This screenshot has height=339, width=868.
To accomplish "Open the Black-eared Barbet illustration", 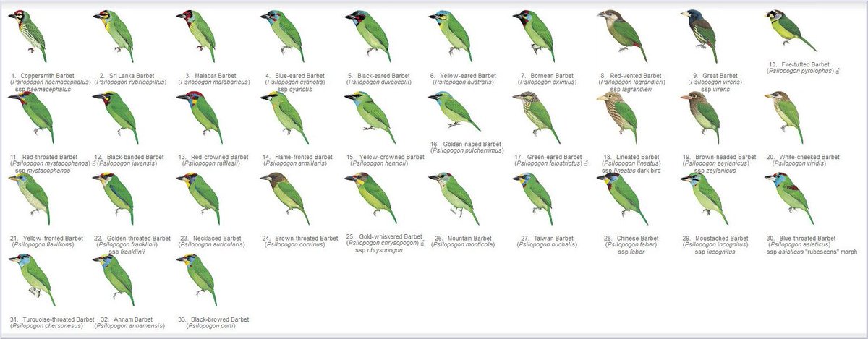I will point(367,36).
